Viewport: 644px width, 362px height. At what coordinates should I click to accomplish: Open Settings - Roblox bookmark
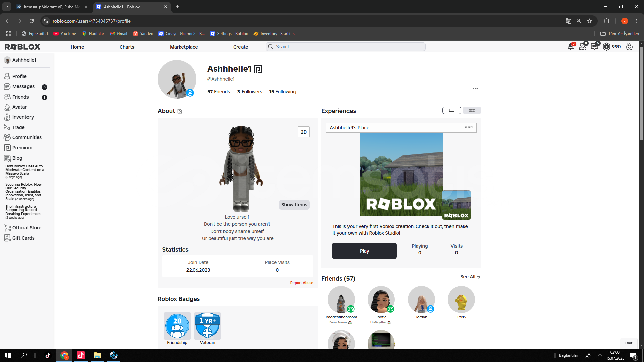[229, 34]
